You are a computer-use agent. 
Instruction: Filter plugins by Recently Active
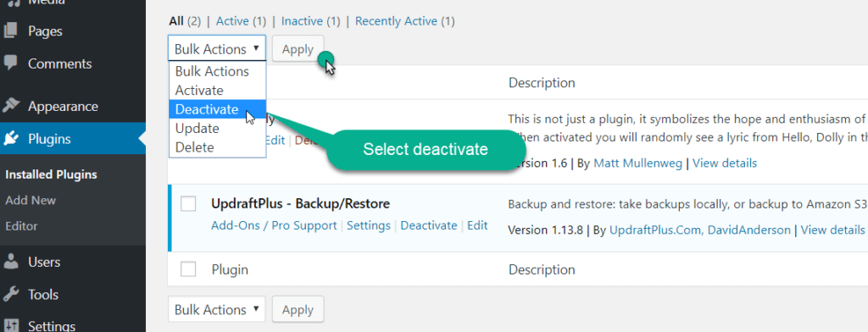click(x=397, y=21)
